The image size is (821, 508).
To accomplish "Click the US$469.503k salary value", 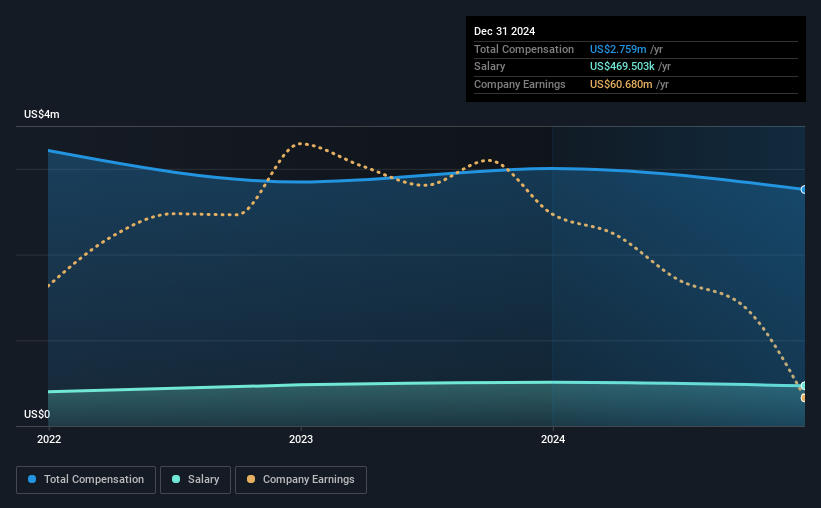I will pos(622,67).
